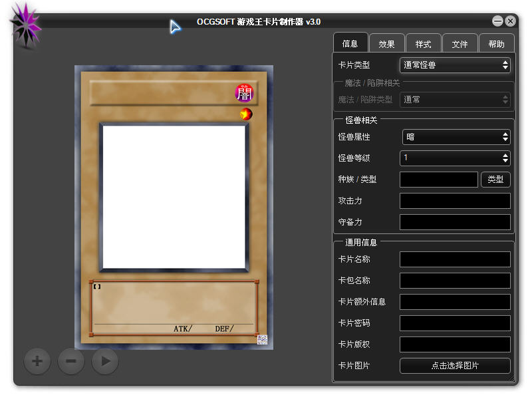Click the 卡片类型 label
The image size is (532, 399).
pos(354,65)
